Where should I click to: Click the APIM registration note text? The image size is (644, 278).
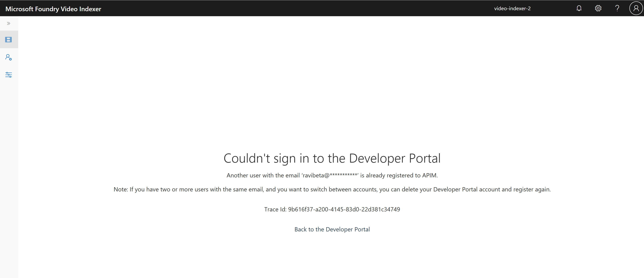[332, 189]
